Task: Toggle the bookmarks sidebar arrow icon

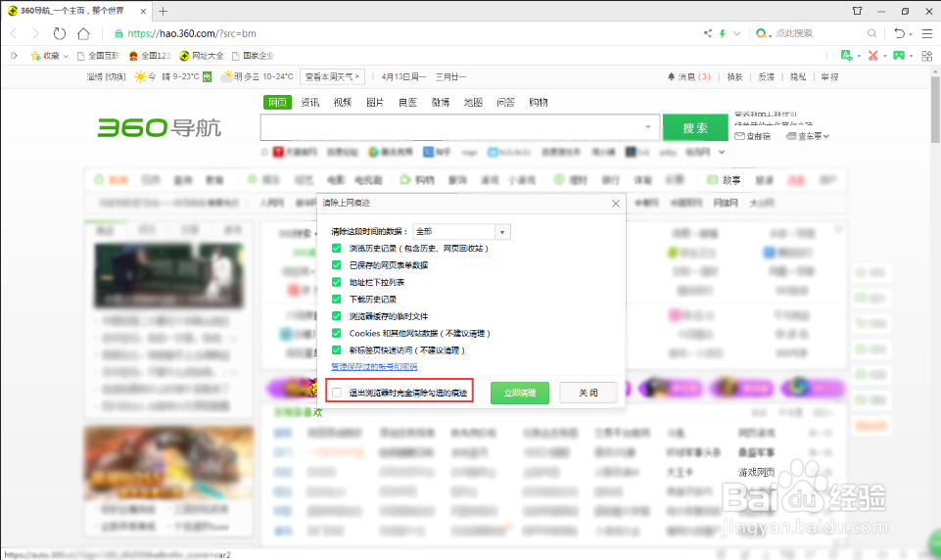Action: coord(15,56)
